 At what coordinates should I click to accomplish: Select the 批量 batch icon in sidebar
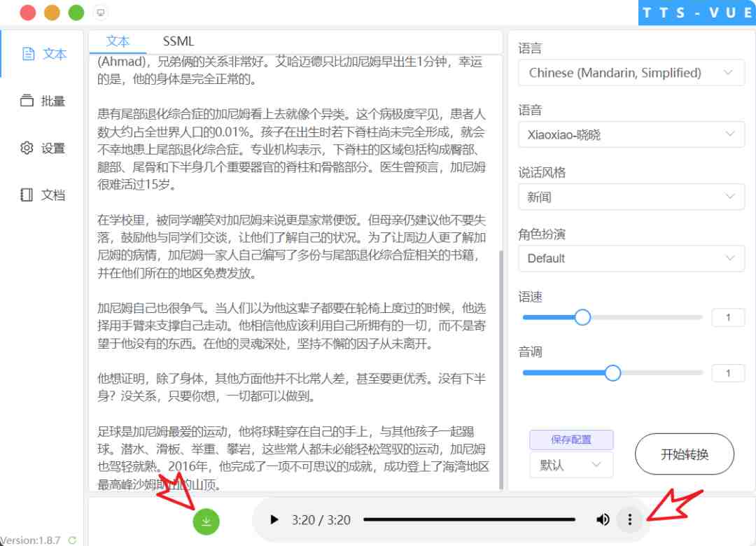point(44,101)
